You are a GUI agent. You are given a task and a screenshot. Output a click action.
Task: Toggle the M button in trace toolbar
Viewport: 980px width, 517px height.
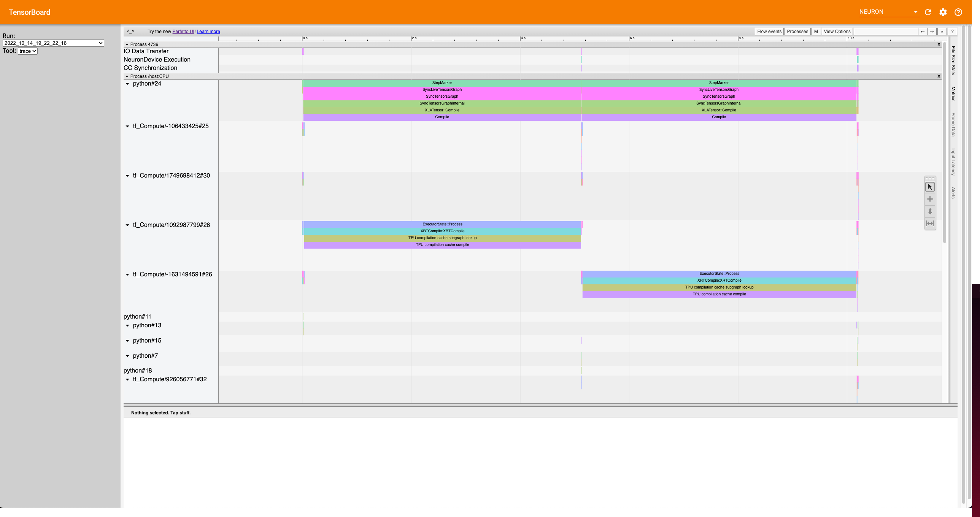point(816,31)
